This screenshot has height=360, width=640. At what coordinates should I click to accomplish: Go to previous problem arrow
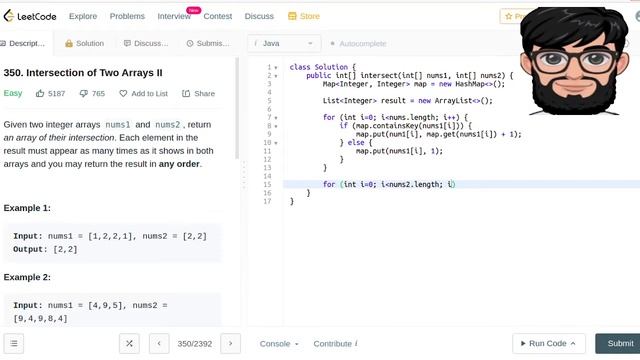(159, 344)
